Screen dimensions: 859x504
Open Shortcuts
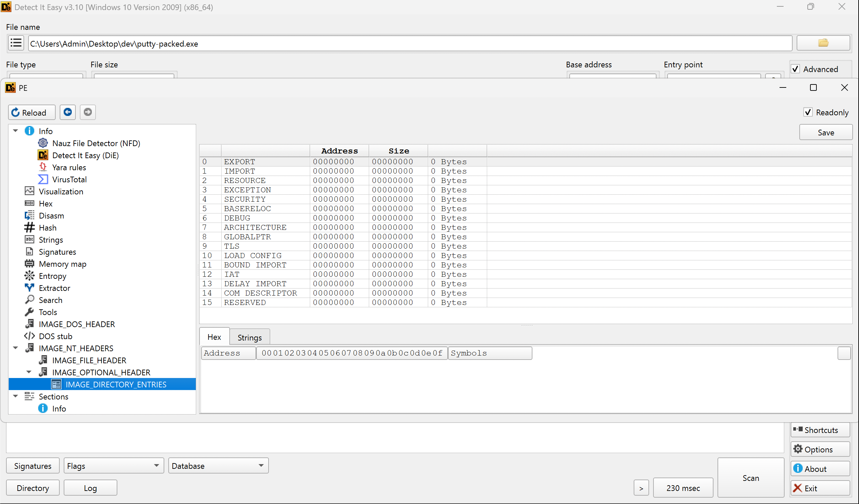coord(820,430)
